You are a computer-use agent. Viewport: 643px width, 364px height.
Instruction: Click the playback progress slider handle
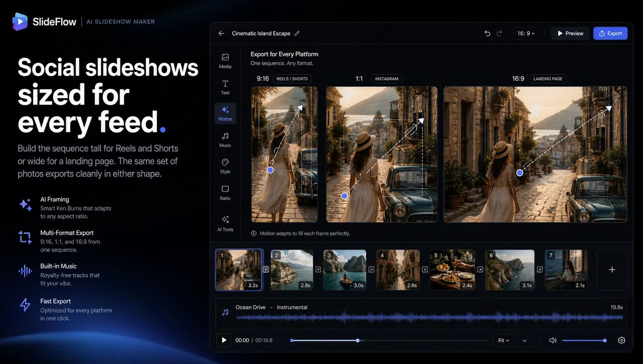358,340
